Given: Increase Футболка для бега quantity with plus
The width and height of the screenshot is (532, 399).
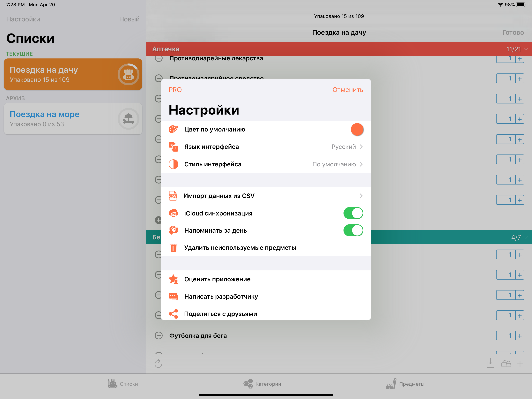Looking at the screenshot, I should coord(520,335).
